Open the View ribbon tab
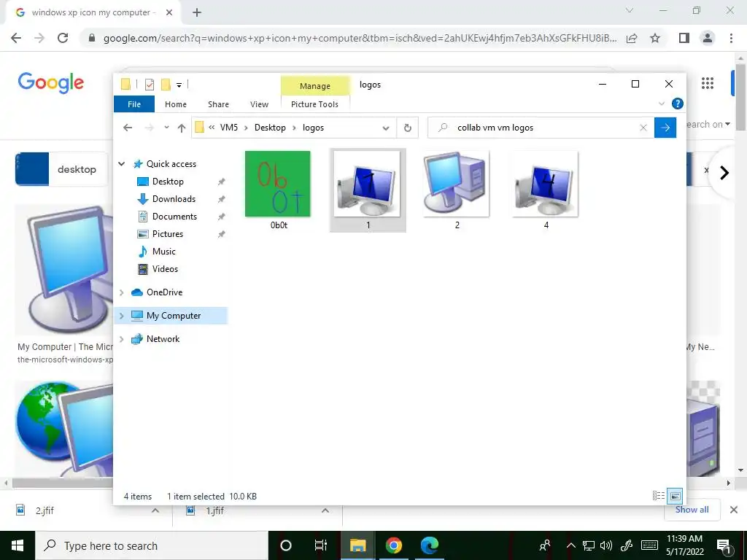 coord(259,104)
